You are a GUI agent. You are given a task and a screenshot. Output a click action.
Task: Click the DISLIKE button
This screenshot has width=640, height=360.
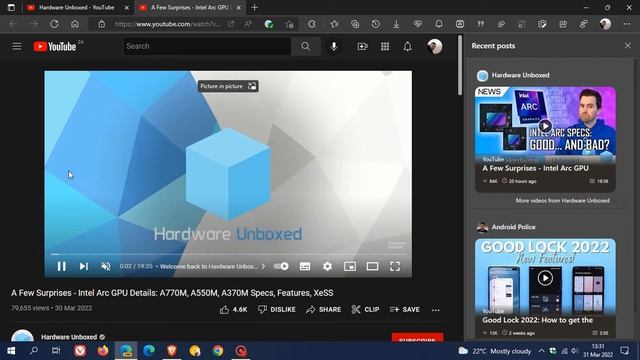point(277,310)
